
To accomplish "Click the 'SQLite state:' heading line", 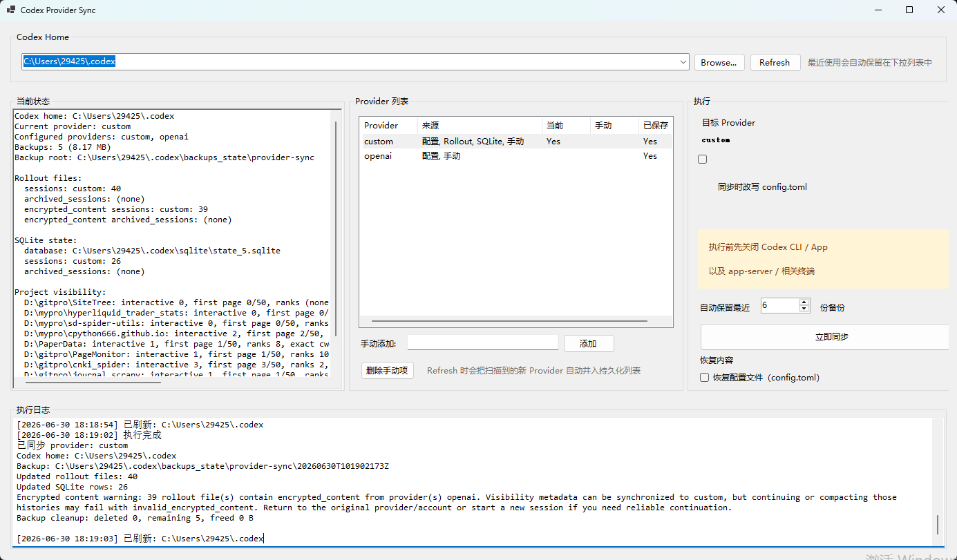I will coord(46,240).
